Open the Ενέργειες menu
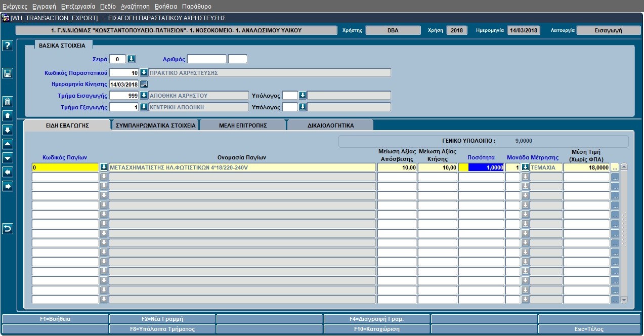This screenshot has width=644, height=336. 15,7
